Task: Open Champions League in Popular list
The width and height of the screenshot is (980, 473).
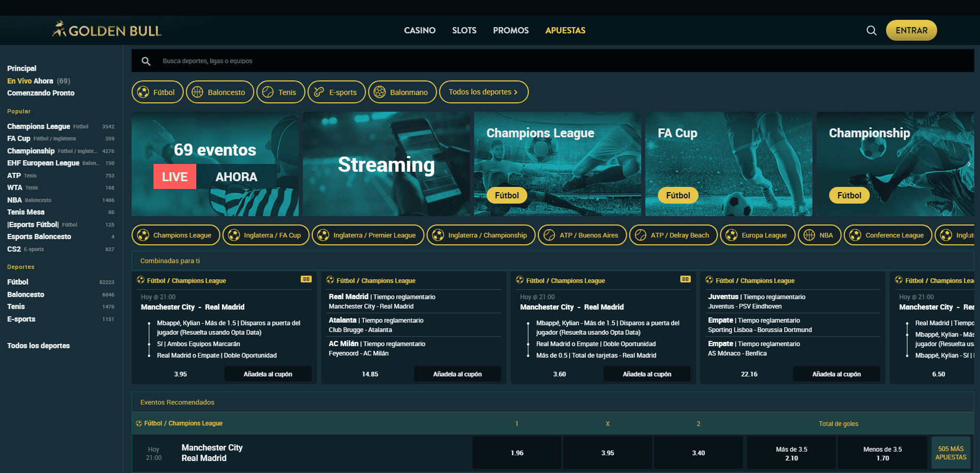Action: pyautogui.click(x=61, y=126)
